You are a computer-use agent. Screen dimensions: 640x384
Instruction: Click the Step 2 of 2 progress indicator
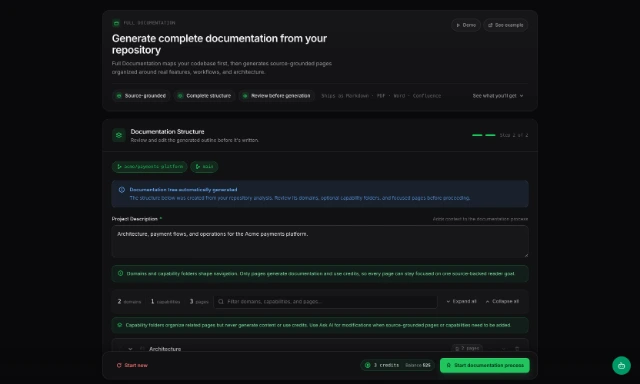pyautogui.click(x=500, y=135)
